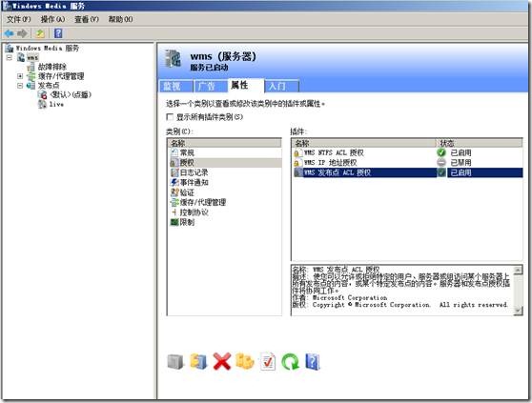Click the duplicate plugin icon
Image resolution: width=532 pixels, height=403 pixels.
point(245,361)
